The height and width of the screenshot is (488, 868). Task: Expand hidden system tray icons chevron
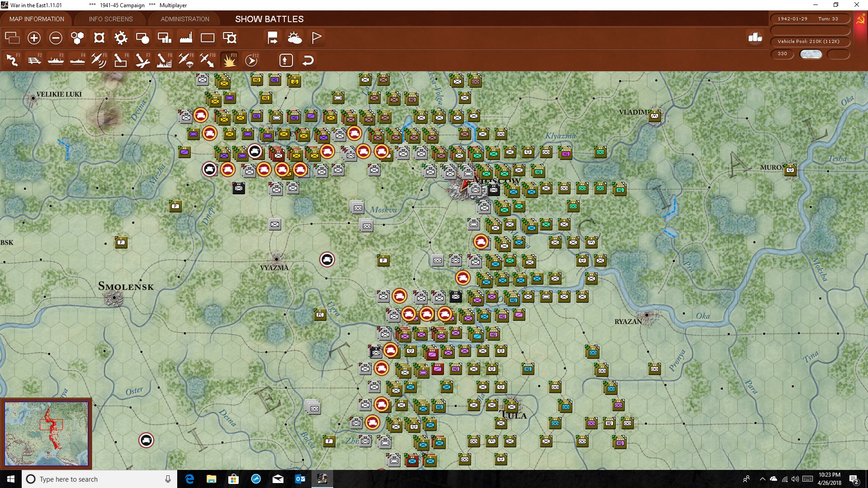(763, 479)
